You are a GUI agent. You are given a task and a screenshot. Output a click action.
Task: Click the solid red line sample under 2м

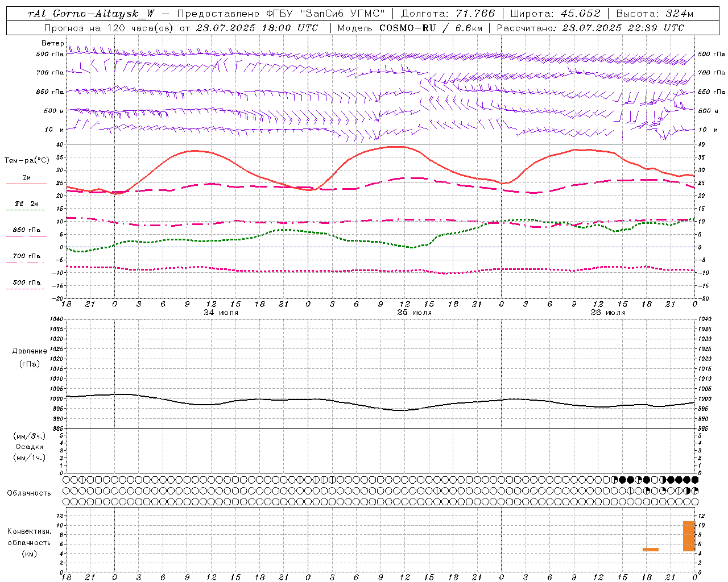pos(26,184)
